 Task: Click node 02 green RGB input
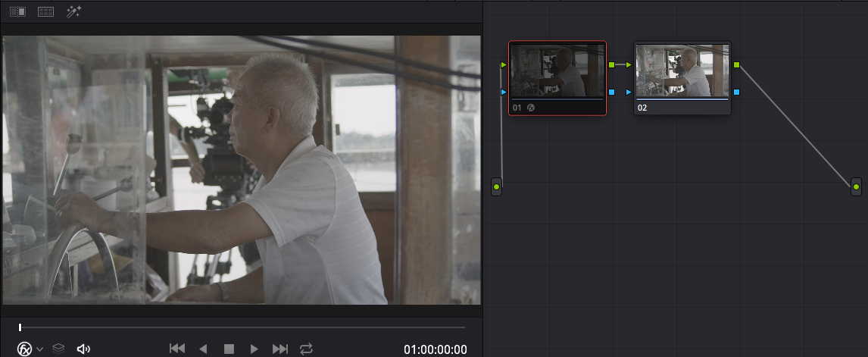tap(629, 65)
